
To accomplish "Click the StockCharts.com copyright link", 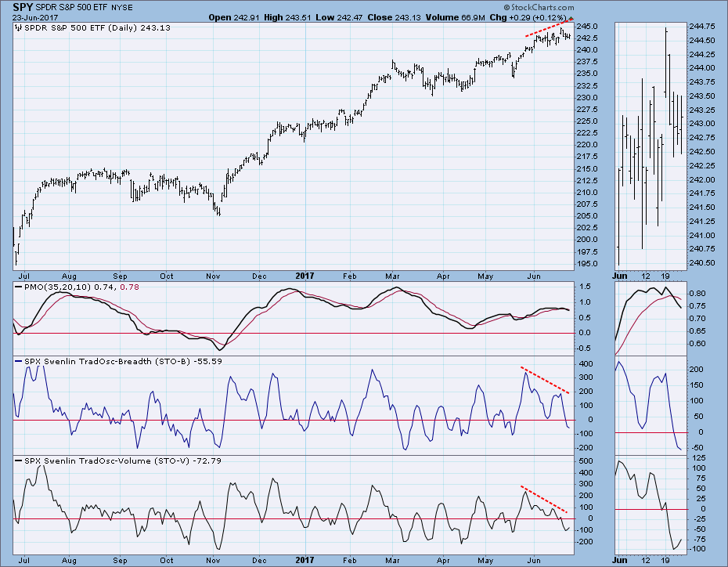I will (x=539, y=7).
